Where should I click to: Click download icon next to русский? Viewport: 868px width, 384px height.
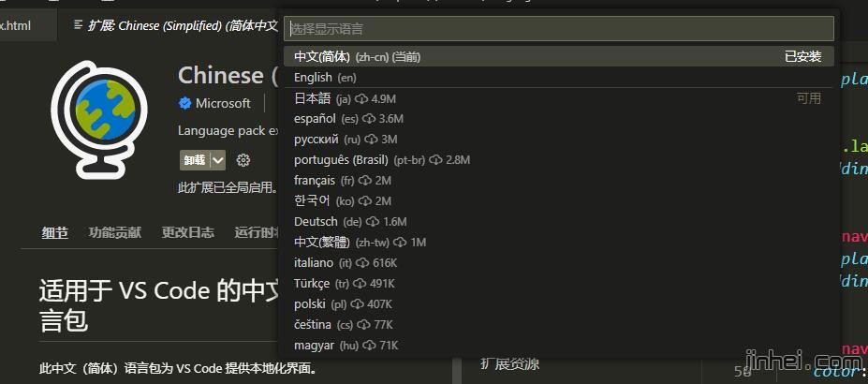coord(371,140)
